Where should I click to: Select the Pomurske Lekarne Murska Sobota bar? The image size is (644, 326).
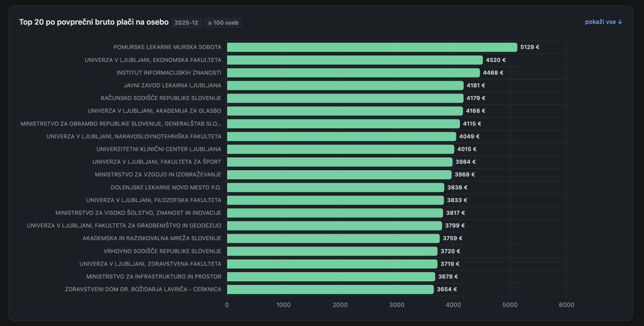[372, 47]
